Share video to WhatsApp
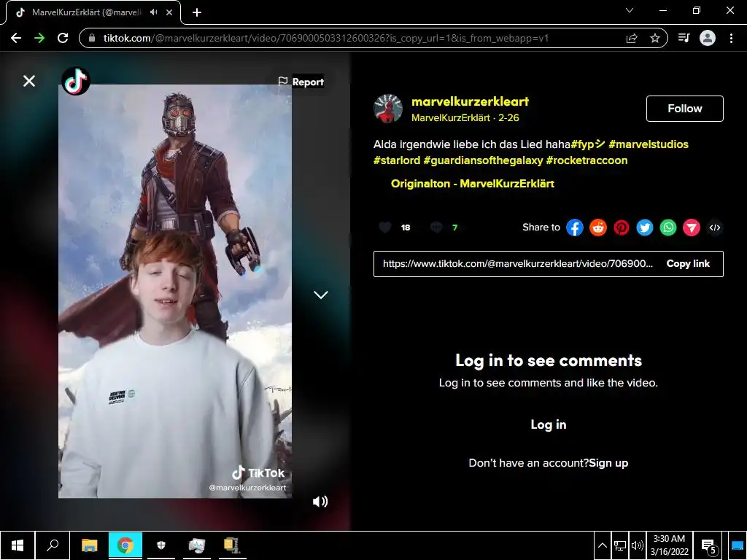The height and width of the screenshot is (560, 747). point(668,227)
